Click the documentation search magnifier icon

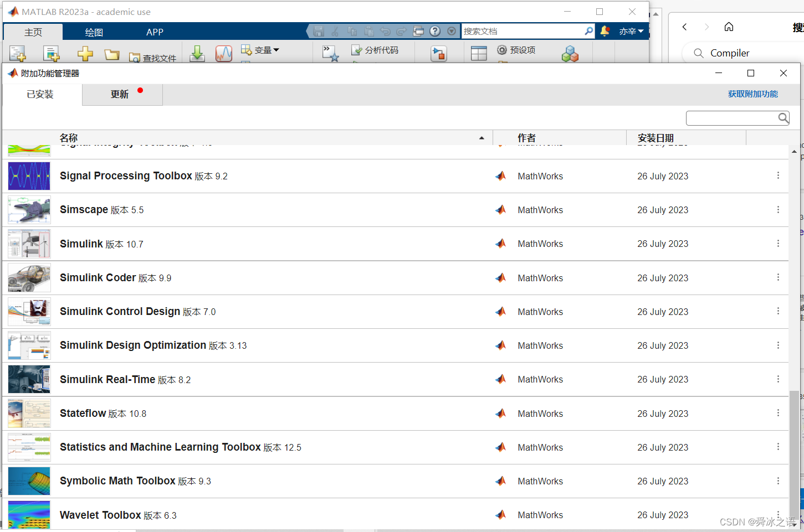(588, 31)
